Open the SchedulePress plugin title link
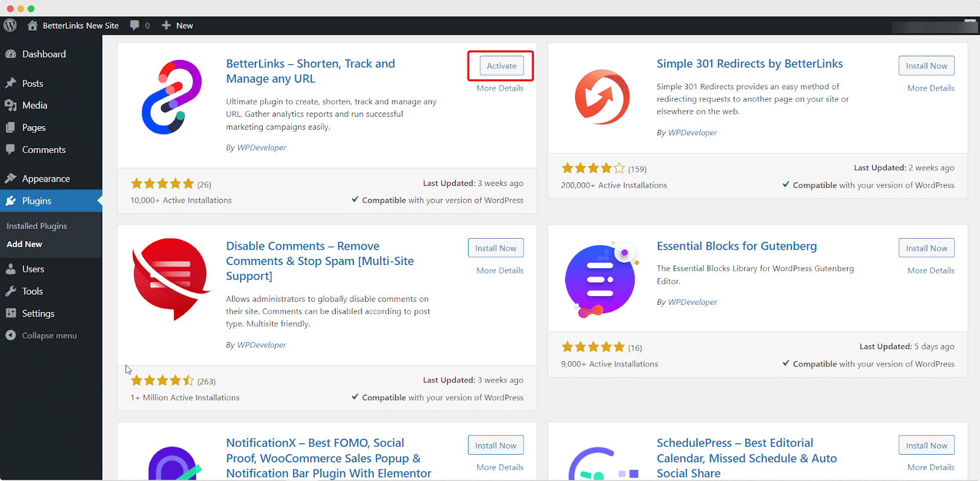This screenshot has width=980, height=481. (x=747, y=458)
